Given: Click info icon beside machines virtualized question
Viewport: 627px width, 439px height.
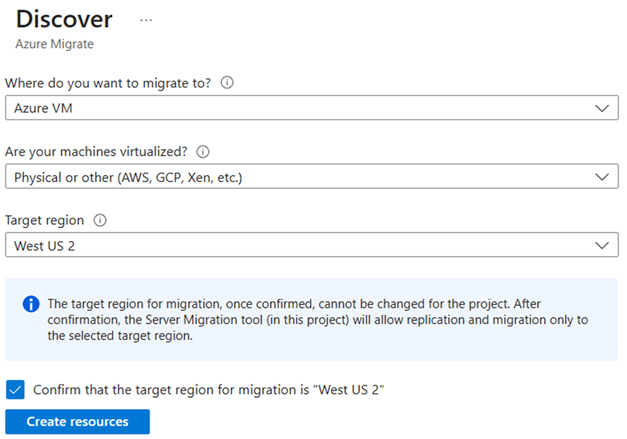Looking at the screenshot, I should pos(204,152).
